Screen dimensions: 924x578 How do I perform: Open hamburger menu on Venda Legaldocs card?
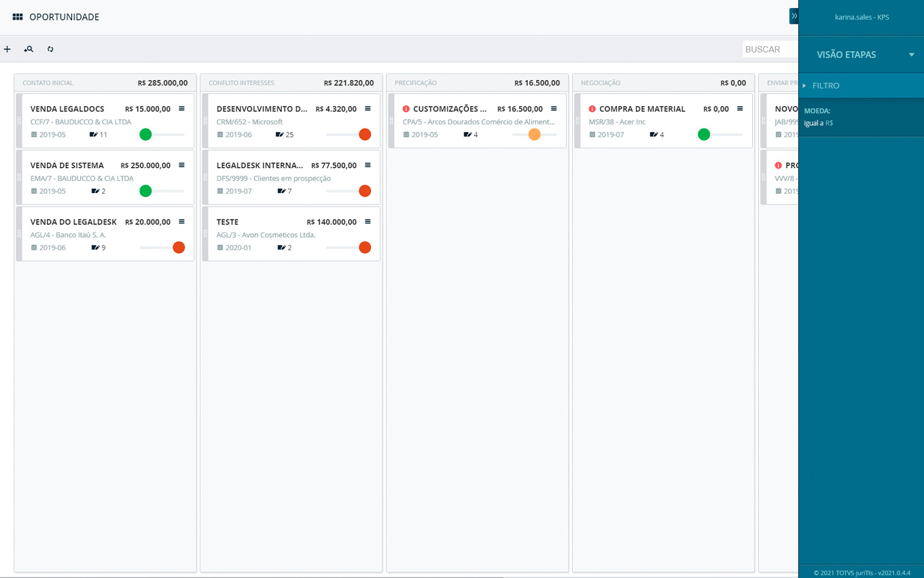point(181,109)
